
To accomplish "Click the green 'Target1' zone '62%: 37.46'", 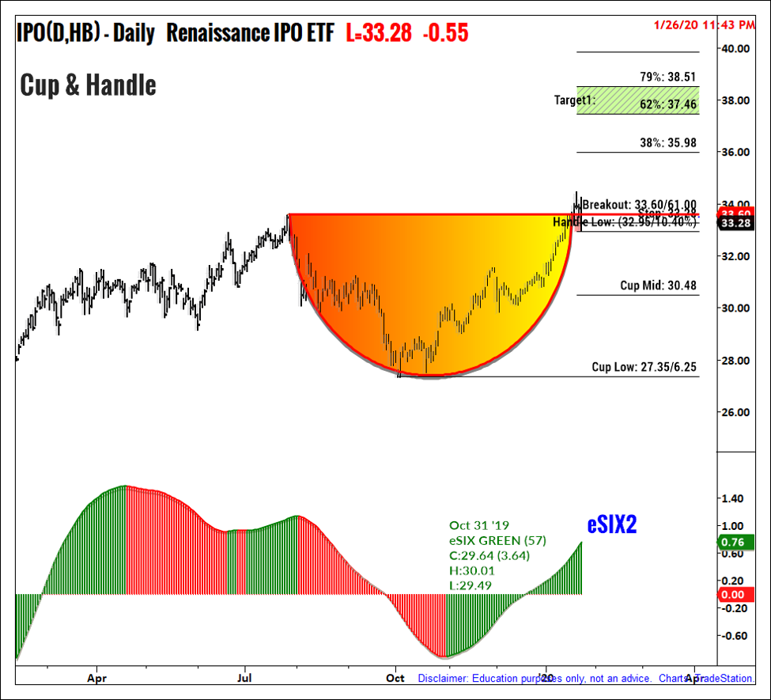I will pyautogui.click(x=637, y=100).
